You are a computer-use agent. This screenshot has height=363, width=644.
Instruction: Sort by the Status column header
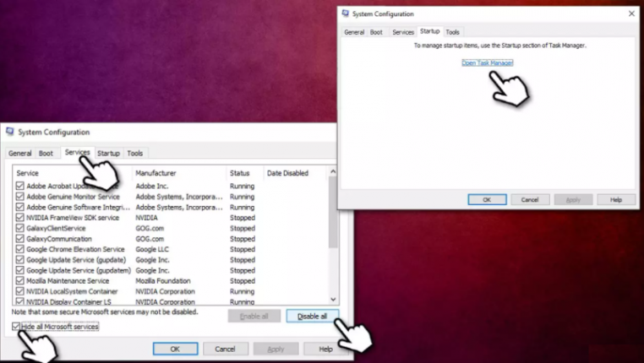[244, 173]
